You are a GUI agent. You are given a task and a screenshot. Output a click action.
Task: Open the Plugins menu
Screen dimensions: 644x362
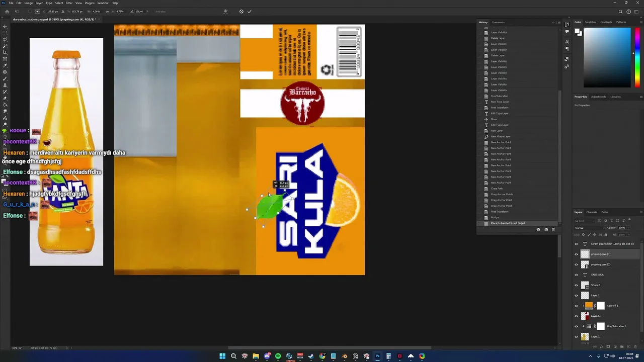90,3
